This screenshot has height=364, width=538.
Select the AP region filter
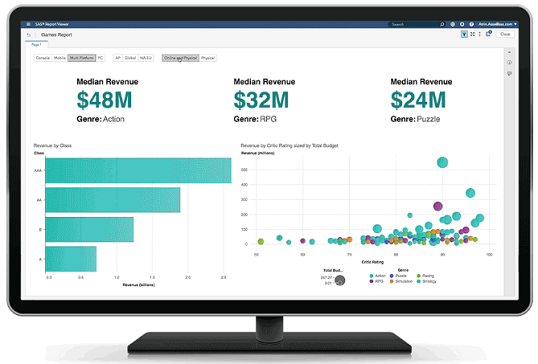118,58
